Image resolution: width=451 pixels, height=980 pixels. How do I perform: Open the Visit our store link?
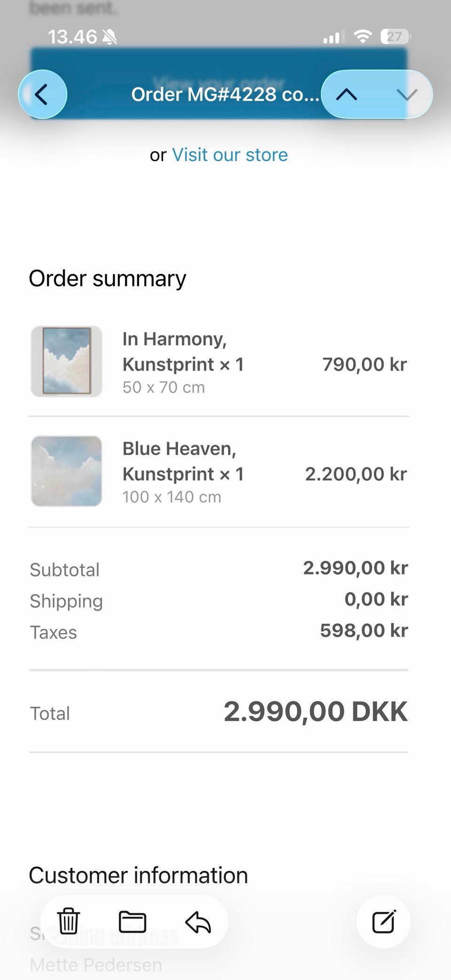tap(230, 155)
